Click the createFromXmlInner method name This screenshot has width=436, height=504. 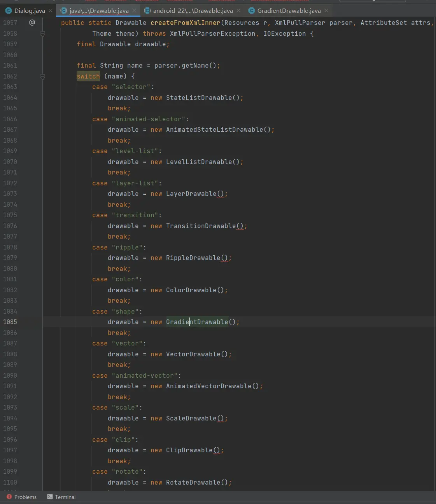(x=185, y=23)
